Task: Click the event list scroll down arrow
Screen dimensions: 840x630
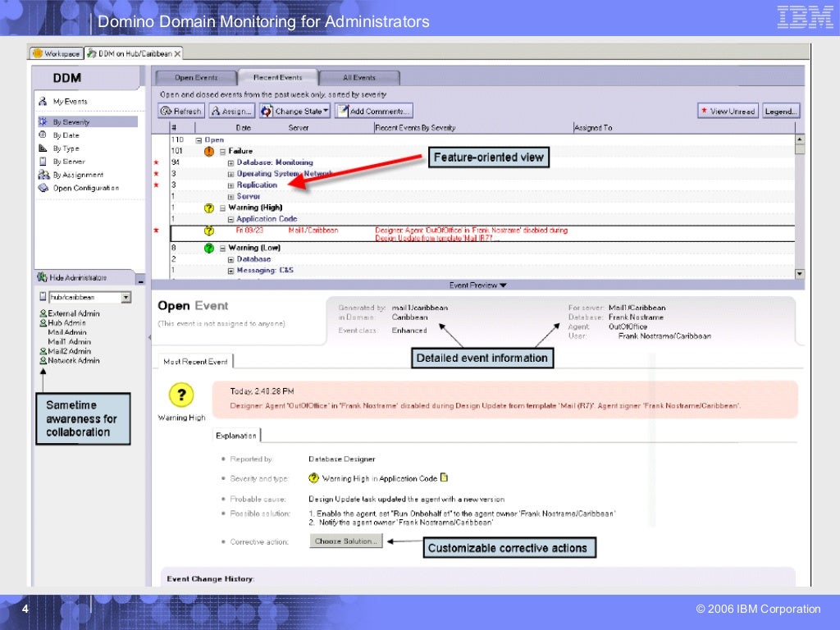Action: point(800,274)
